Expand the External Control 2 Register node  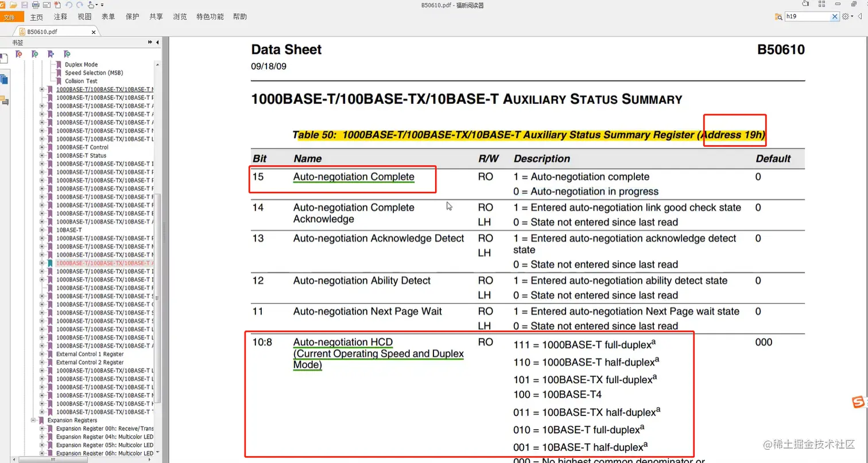[x=41, y=363]
